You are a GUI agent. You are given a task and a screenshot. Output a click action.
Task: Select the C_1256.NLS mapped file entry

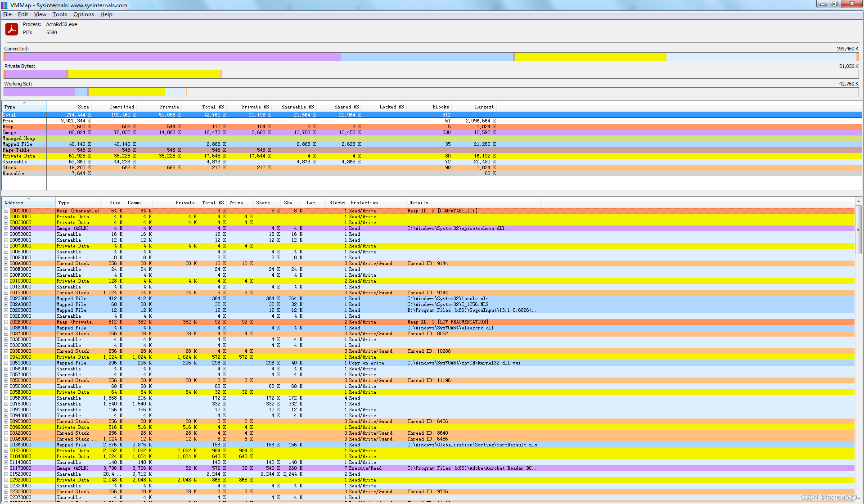tap(448, 304)
